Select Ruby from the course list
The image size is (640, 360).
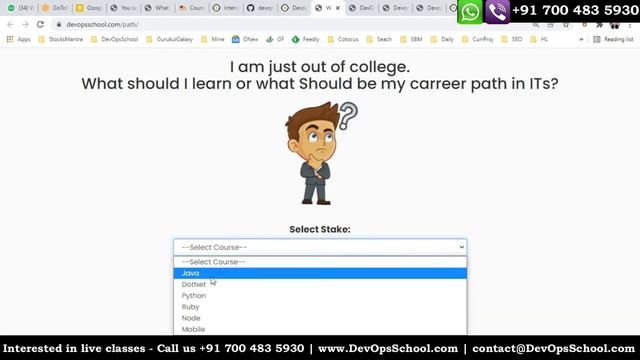tap(320, 307)
